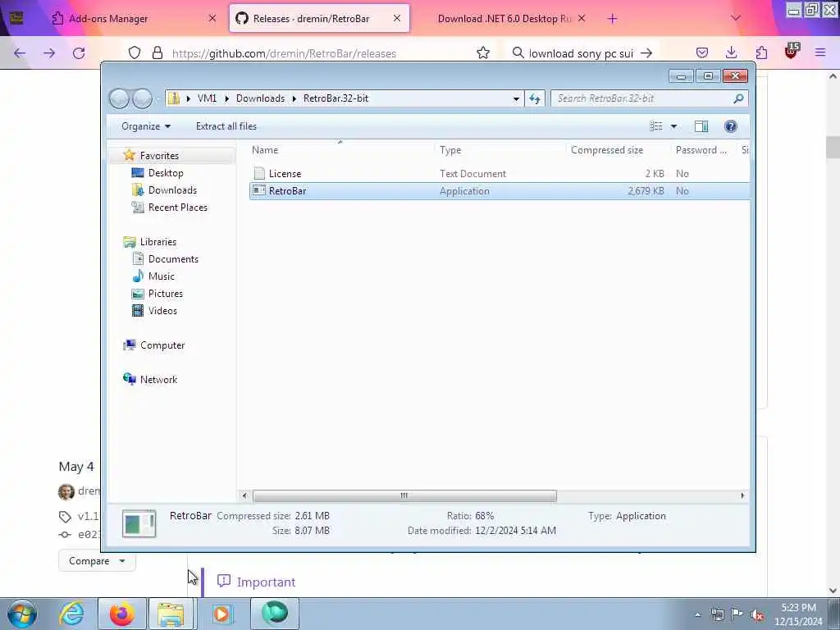Open the Pictures library
Image resolution: width=840 pixels, height=630 pixels.
tap(166, 294)
